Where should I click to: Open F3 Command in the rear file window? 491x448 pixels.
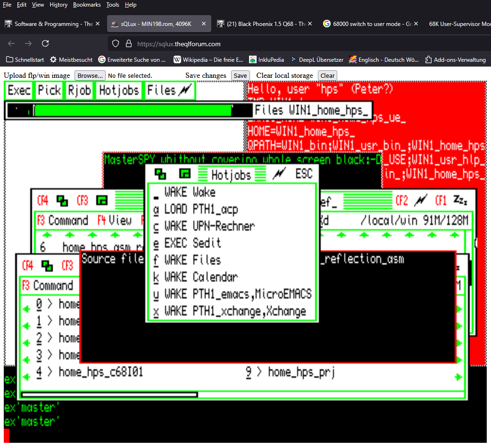[63, 220]
